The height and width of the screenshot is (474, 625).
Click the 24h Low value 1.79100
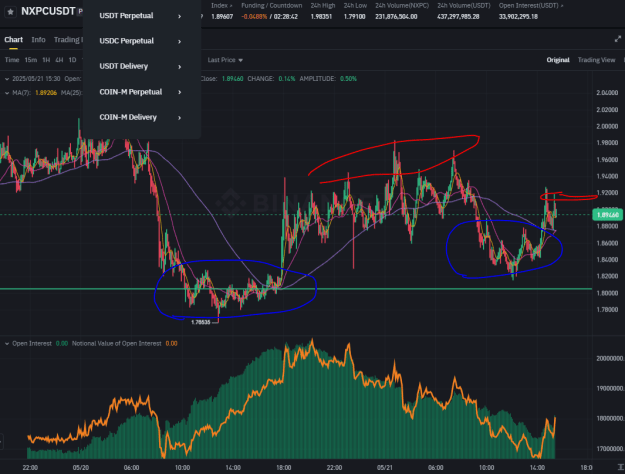(x=354, y=17)
